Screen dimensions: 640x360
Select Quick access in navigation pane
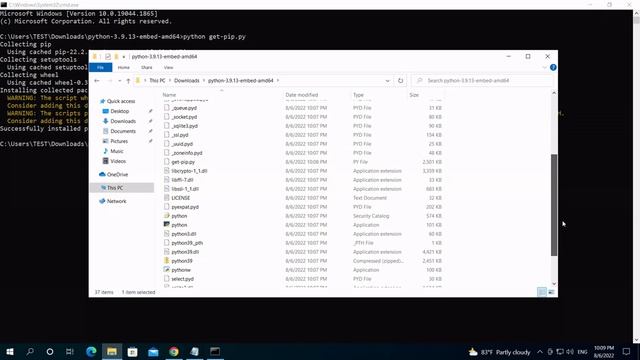point(121,101)
